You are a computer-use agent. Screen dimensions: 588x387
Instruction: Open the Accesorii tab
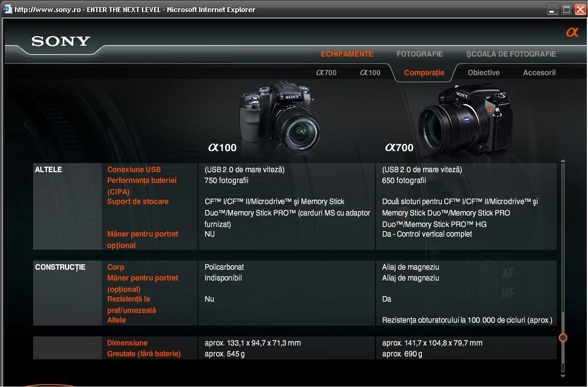pyautogui.click(x=539, y=73)
